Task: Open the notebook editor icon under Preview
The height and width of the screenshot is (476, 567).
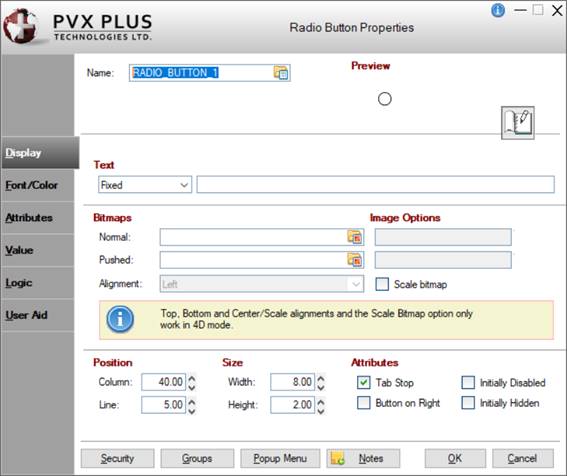Action: 517,123
